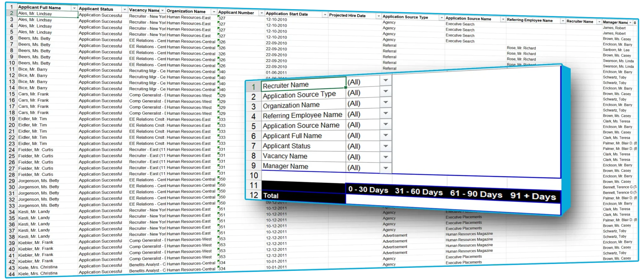The image size is (644, 280).
Task: Expand the Recruiter Name pivot filter dropdown
Action: [386, 80]
